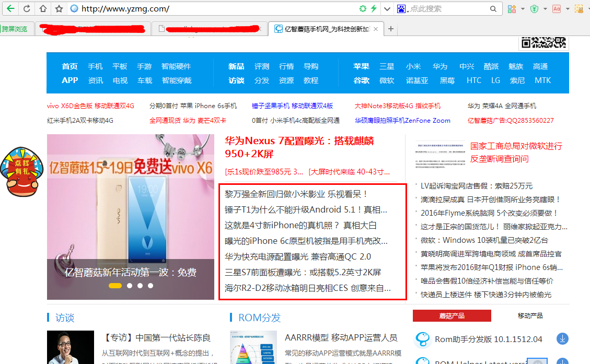Open 智能硬件 in the navigation bar
Viewport: 590px width, 364px height.
point(176,66)
